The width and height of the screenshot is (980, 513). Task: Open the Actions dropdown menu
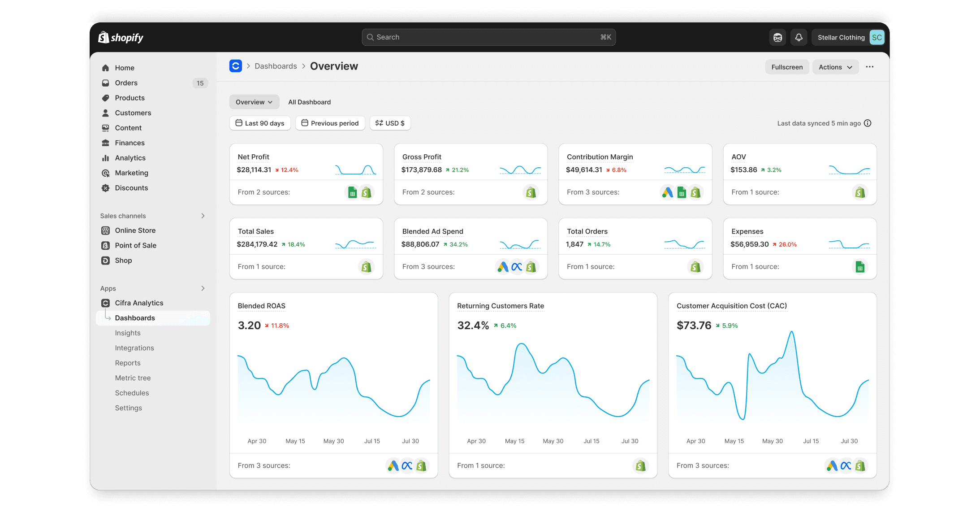pos(835,67)
